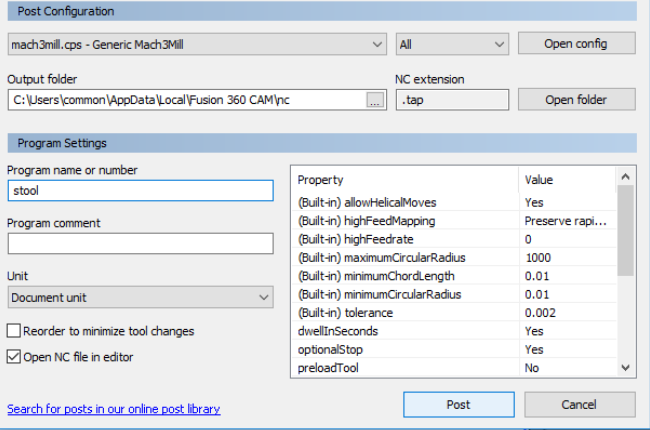The image size is (650, 430).
Task: Click the Program name or number field
Action: click(x=140, y=190)
